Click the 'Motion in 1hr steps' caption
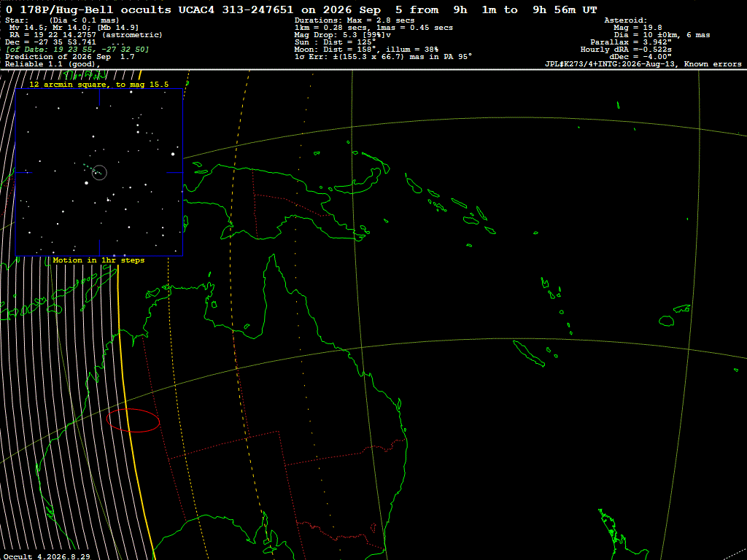The height and width of the screenshot is (560, 747). pyautogui.click(x=98, y=260)
